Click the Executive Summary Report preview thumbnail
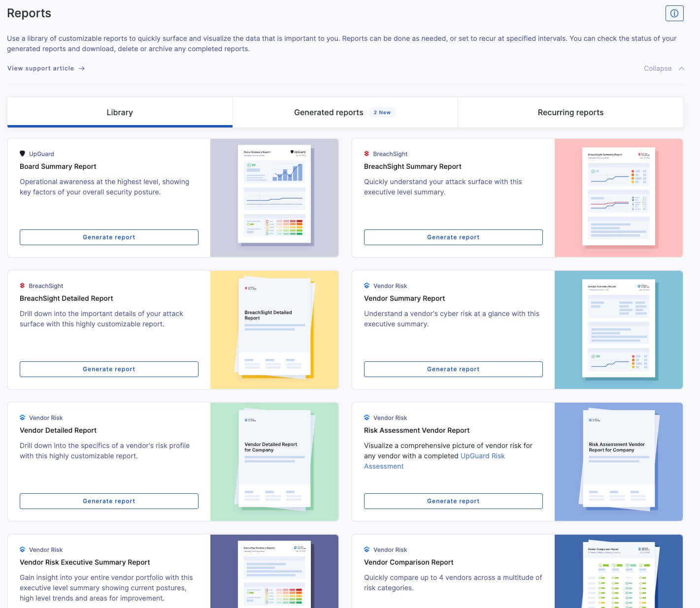700x608 pixels. (274, 572)
